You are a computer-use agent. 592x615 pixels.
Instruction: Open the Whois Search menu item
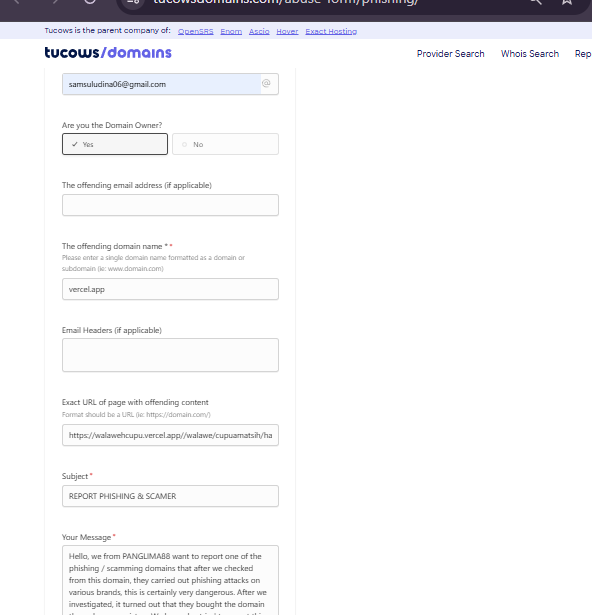coord(530,54)
